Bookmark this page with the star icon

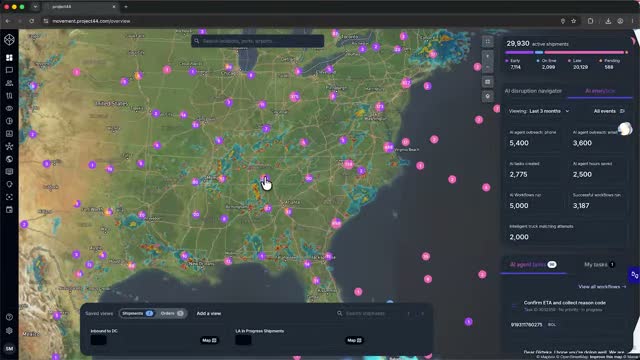573,21
